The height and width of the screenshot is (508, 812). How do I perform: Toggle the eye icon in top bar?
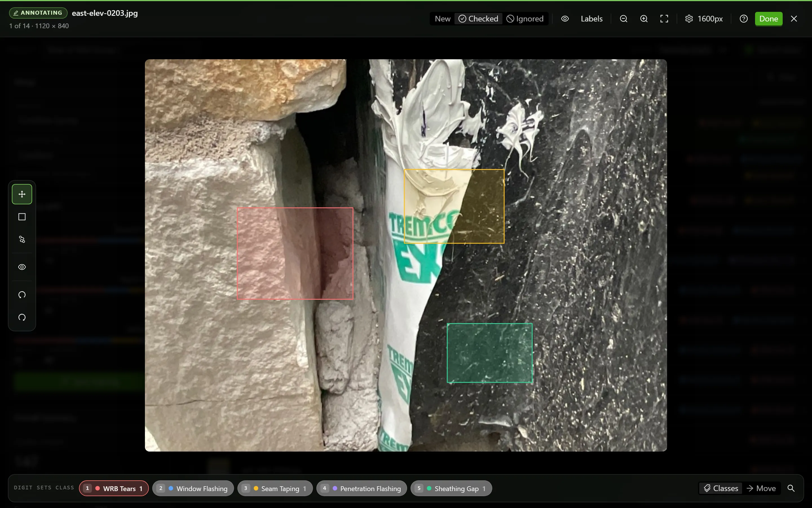(565, 19)
